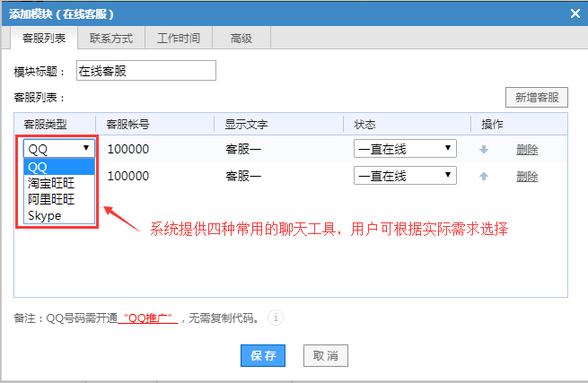Open the first row 一直在线 status dropdown
Viewport: 588px width, 383px height.
[x=405, y=148]
